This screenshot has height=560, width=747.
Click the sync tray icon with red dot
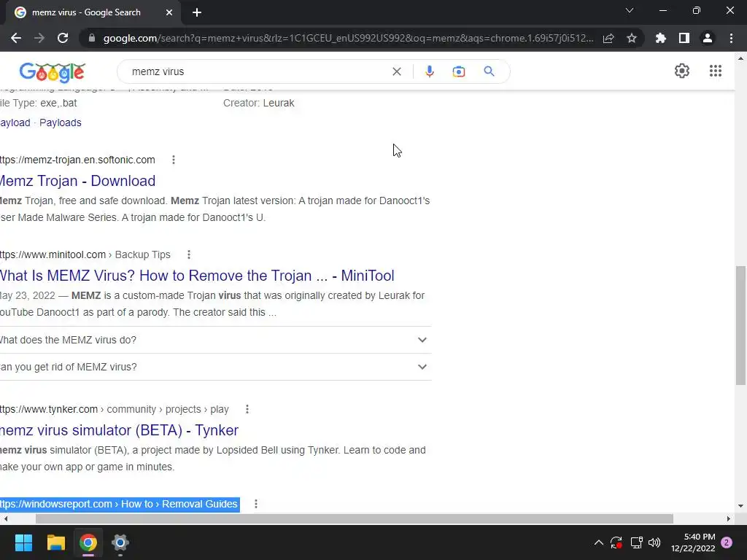pyautogui.click(x=616, y=542)
